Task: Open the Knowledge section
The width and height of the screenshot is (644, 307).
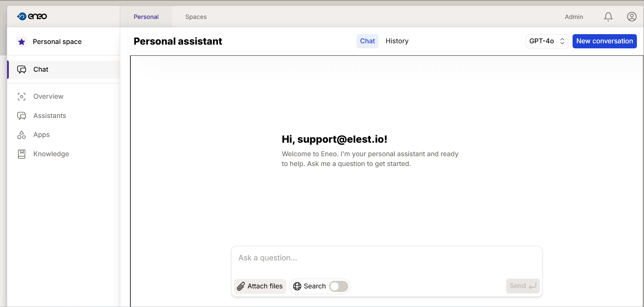Action: [50, 154]
